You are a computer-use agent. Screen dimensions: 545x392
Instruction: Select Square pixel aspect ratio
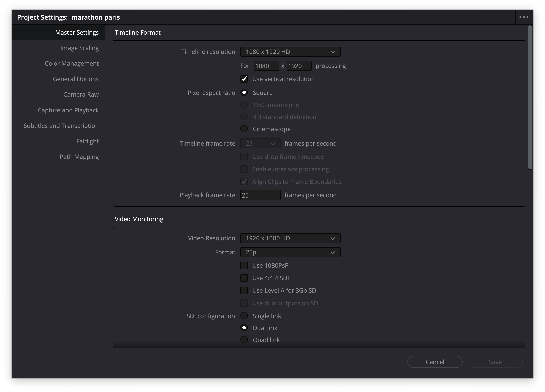point(244,93)
